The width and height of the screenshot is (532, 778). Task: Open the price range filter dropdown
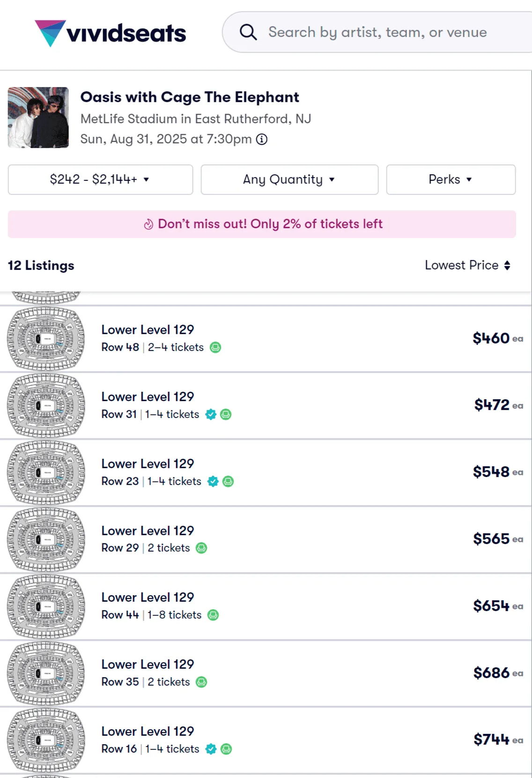pos(100,180)
